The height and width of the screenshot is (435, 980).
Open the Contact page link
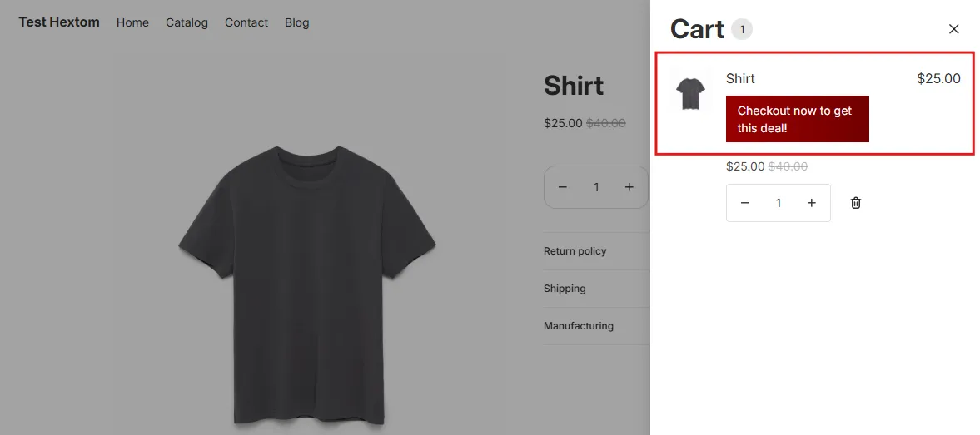tap(246, 22)
